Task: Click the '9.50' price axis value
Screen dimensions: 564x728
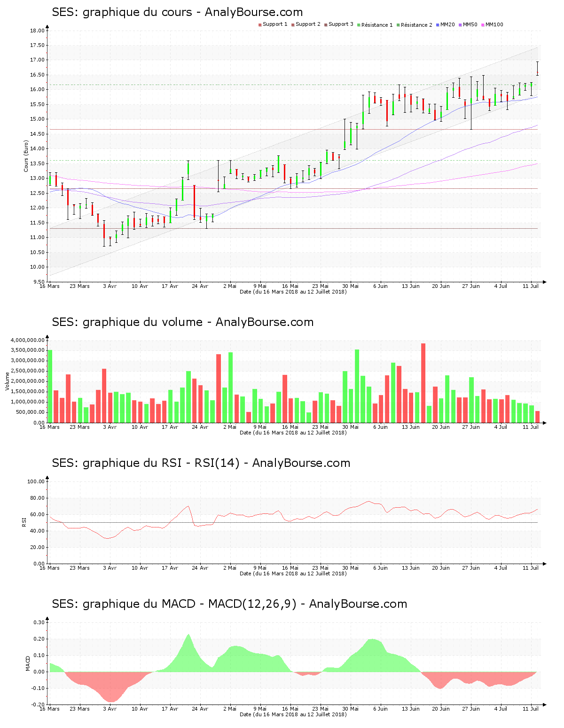Action: [x=39, y=282]
